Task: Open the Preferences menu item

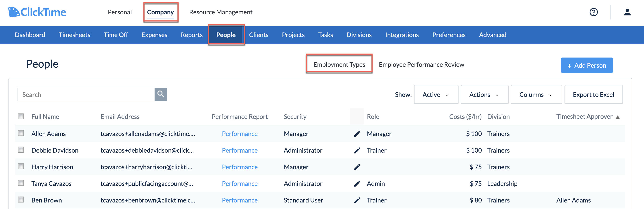Action: (x=449, y=35)
